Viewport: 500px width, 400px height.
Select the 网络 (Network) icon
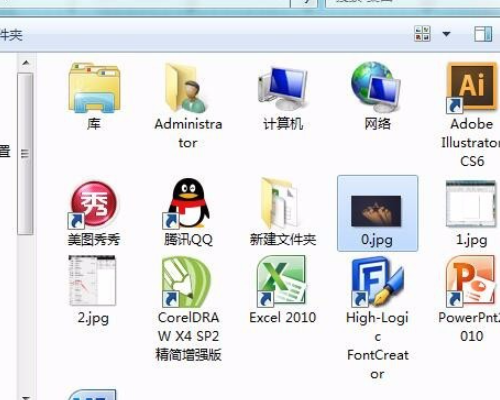(377, 88)
